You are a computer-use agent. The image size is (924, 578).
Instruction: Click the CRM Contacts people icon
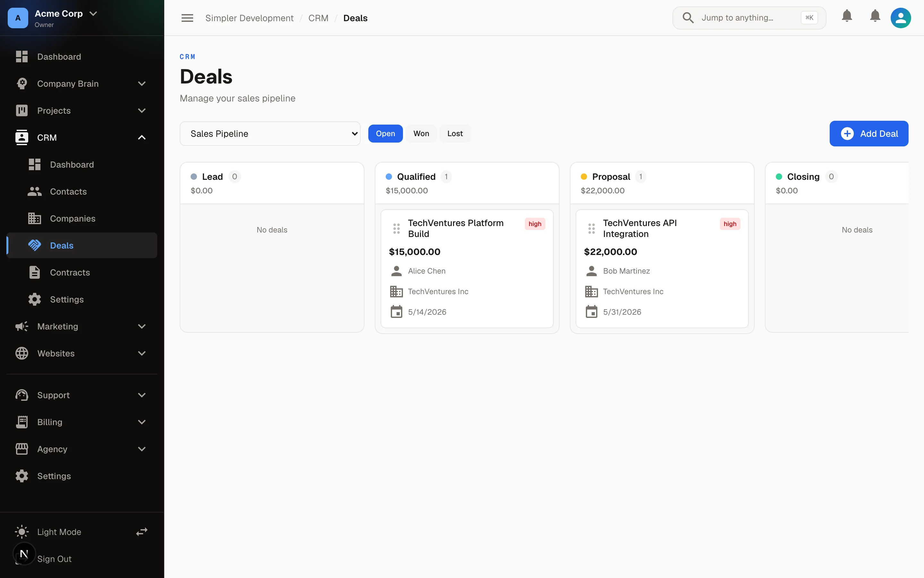pyautogui.click(x=35, y=191)
